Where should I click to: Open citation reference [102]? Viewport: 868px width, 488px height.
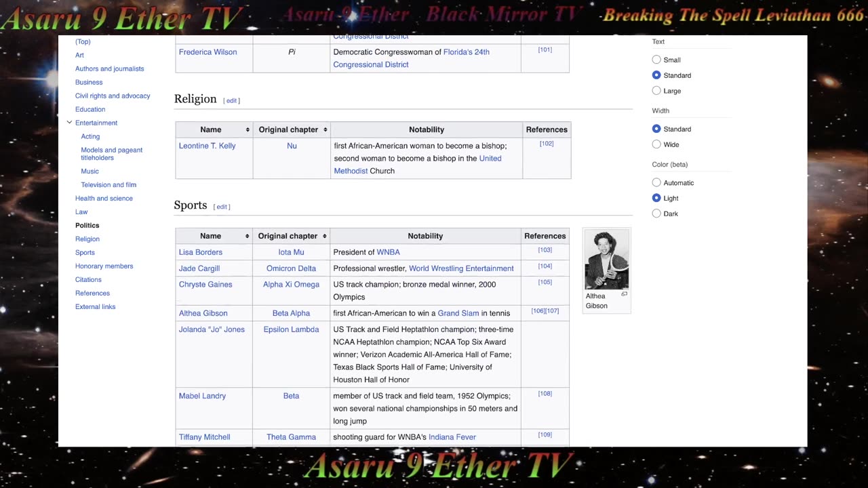[x=547, y=144]
